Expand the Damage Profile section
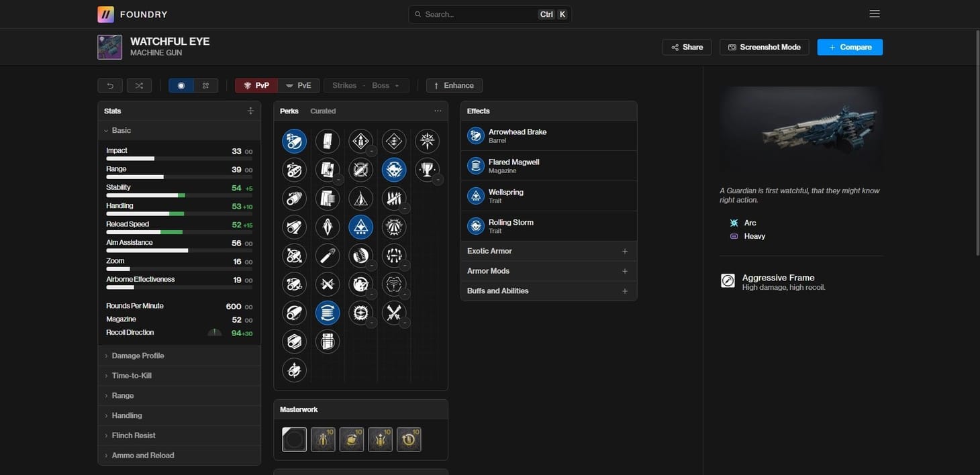The width and height of the screenshot is (980, 475). (x=138, y=356)
